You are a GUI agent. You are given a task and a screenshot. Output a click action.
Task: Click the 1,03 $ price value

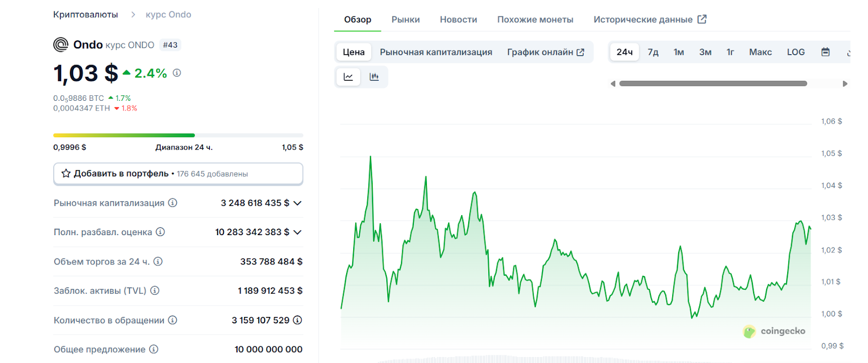86,73
